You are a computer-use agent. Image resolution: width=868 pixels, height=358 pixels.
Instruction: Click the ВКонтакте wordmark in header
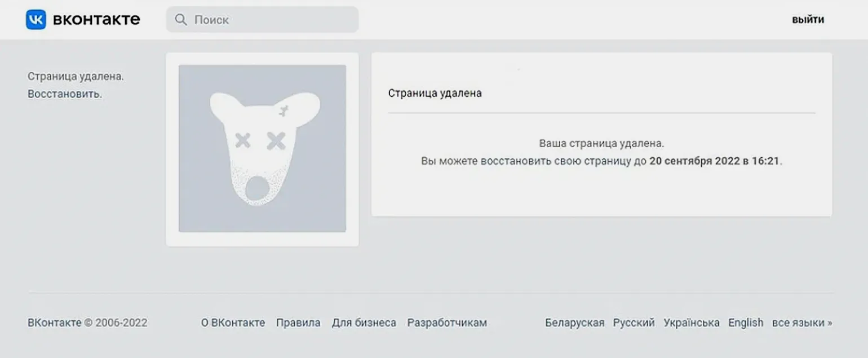click(96, 20)
